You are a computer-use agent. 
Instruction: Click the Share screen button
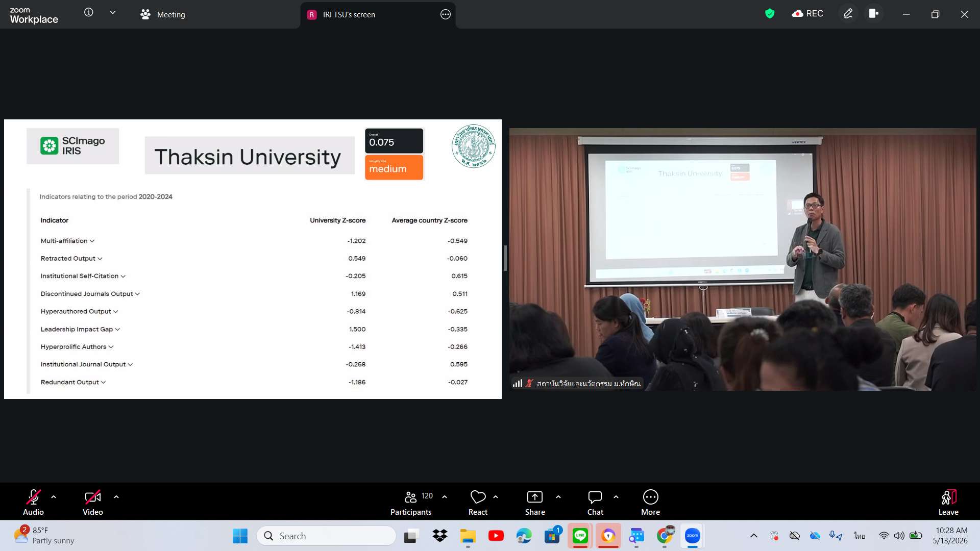tap(535, 502)
